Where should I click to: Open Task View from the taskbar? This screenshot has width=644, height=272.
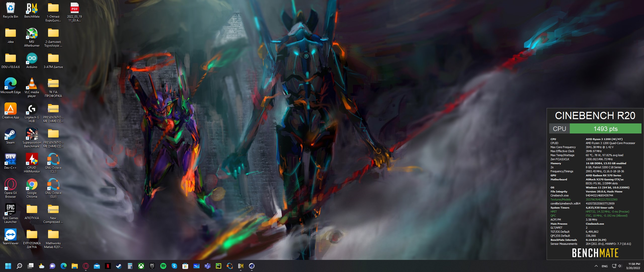click(30, 266)
